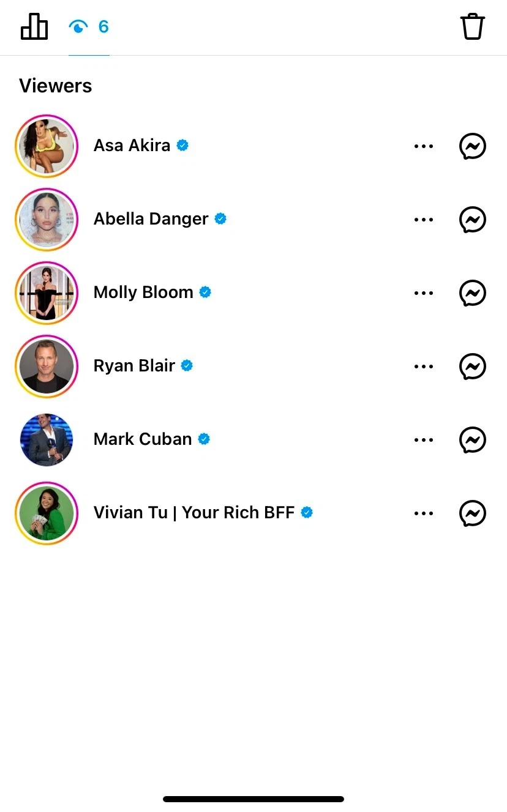Open more options for Abella Danger
Image resolution: width=507 pixels, height=812 pixels.
point(424,220)
